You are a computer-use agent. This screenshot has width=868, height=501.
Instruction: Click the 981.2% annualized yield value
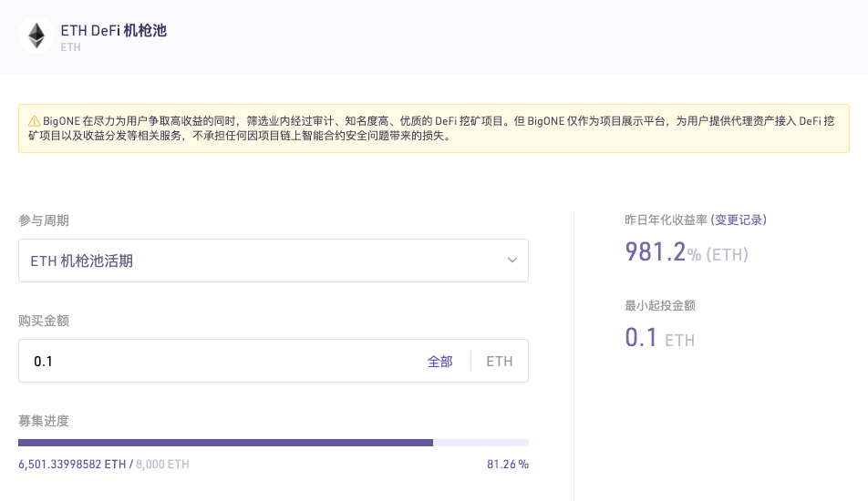click(663, 252)
